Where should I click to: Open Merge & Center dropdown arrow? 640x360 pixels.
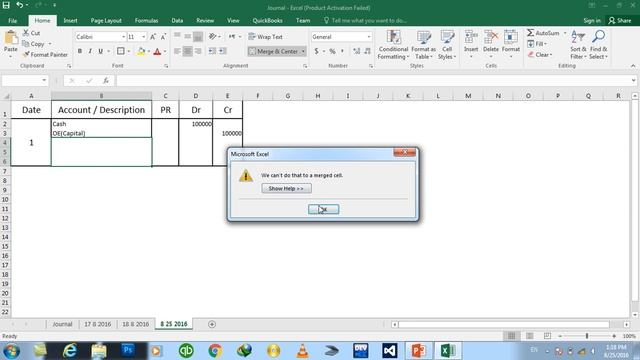303,51
